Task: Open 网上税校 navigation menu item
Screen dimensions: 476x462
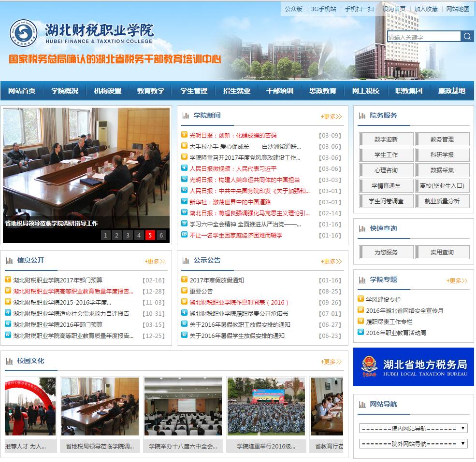Action: [366, 91]
